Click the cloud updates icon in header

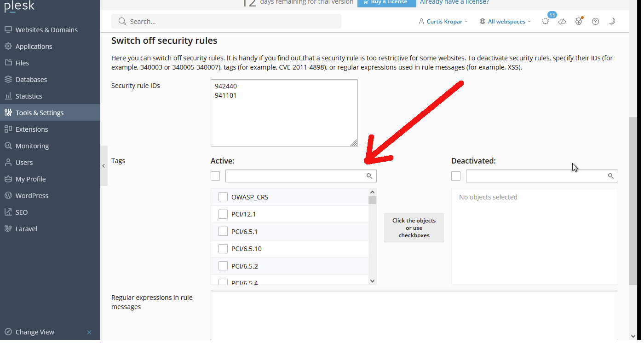(x=562, y=21)
